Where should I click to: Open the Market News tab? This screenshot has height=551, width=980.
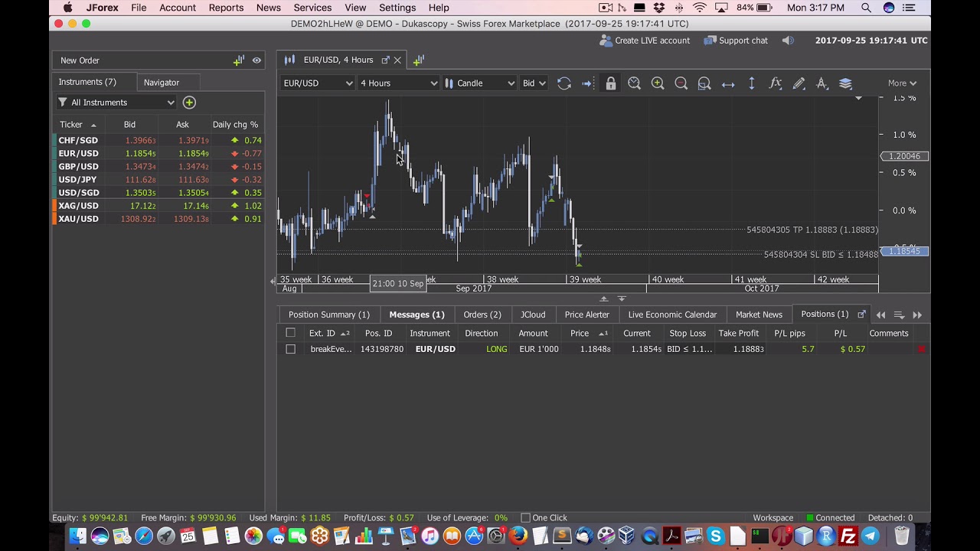point(759,315)
